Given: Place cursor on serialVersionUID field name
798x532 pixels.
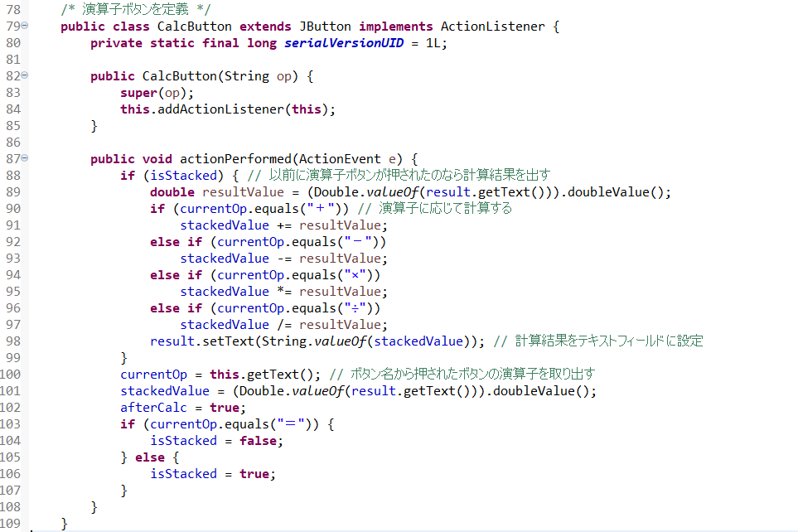Looking at the screenshot, I should point(344,43).
